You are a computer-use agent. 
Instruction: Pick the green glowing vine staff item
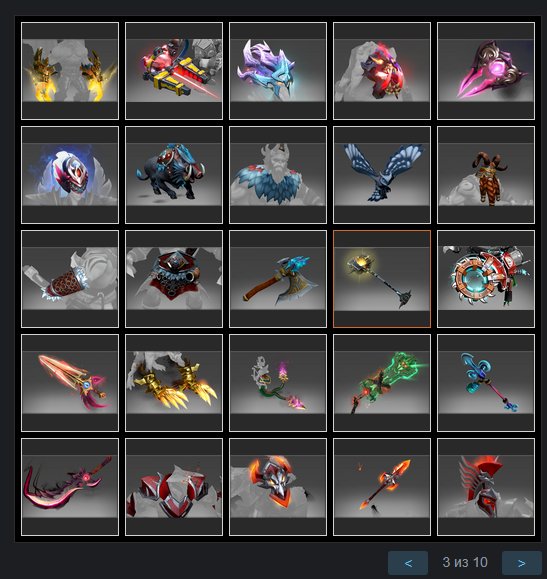(382, 383)
